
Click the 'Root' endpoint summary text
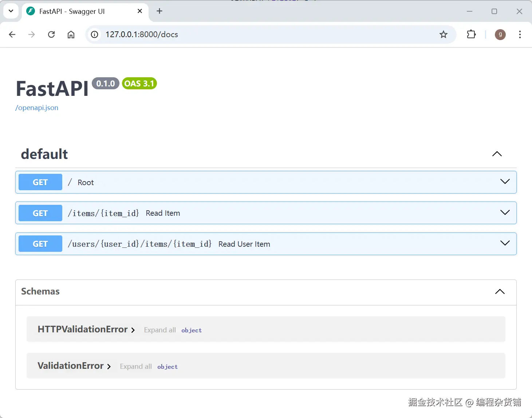pyautogui.click(x=86, y=183)
